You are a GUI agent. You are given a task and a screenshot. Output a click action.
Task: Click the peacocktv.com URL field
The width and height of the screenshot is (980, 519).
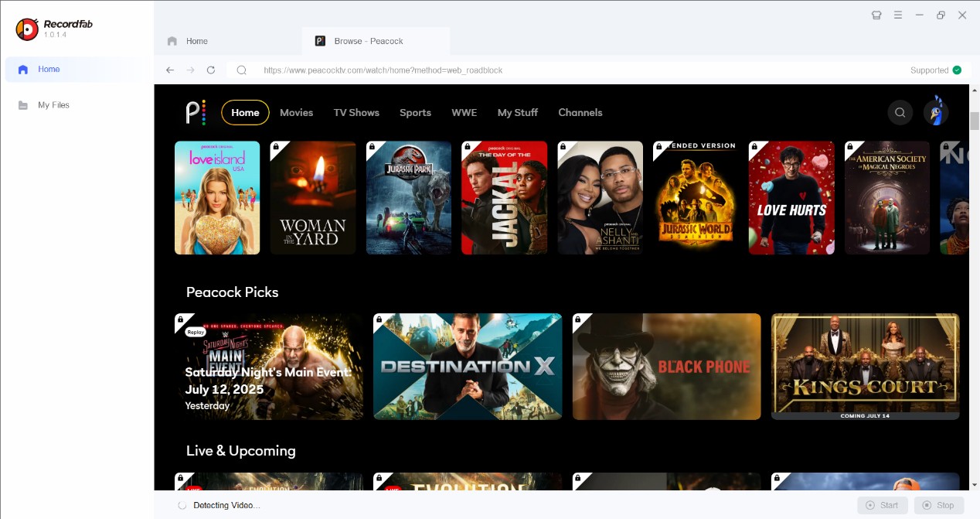coord(383,70)
